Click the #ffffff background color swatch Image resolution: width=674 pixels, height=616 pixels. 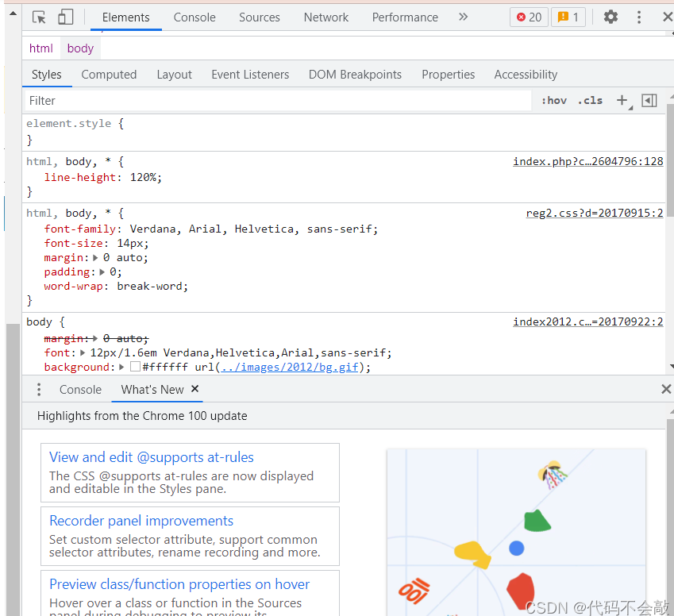(x=135, y=367)
